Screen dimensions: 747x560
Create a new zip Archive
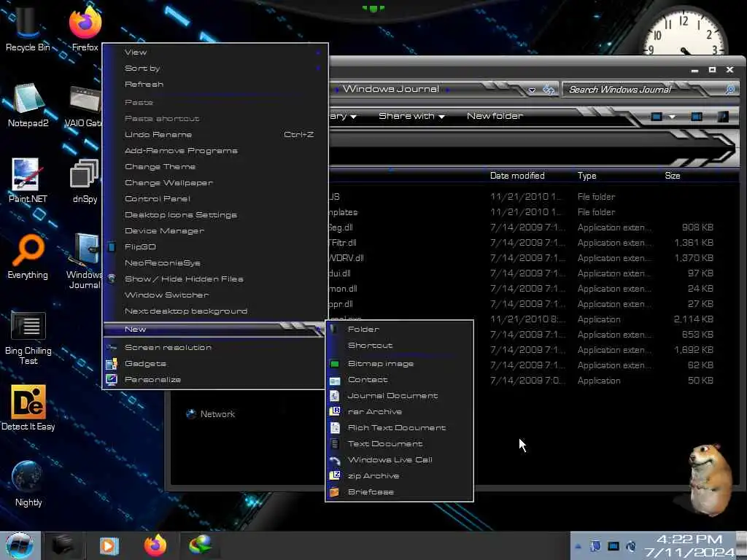(x=399, y=476)
